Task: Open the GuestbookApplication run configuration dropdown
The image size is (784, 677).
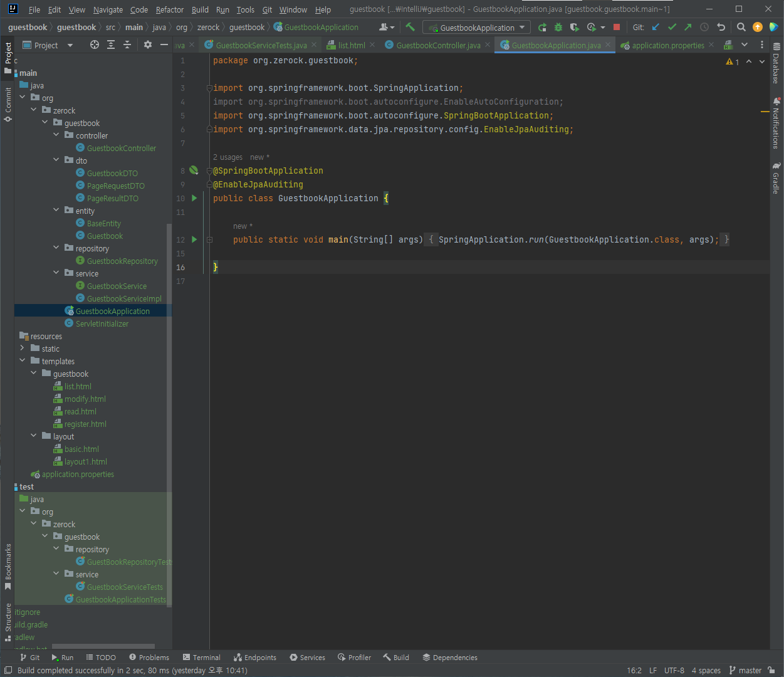Action: coord(476,28)
